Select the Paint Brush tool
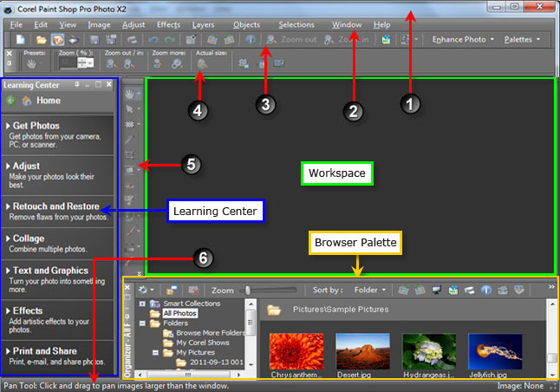The image size is (560, 392). click(131, 230)
